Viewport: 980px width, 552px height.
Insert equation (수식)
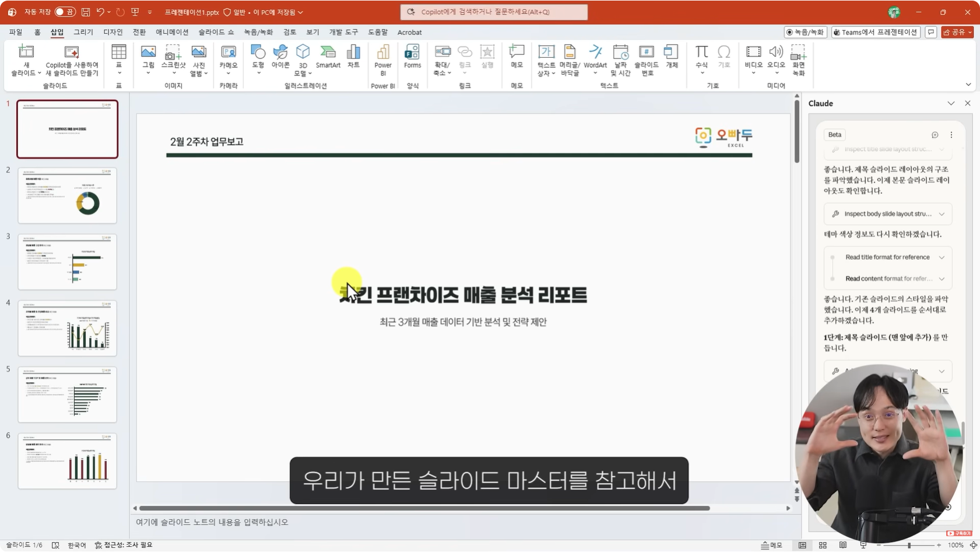click(x=702, y=60)
